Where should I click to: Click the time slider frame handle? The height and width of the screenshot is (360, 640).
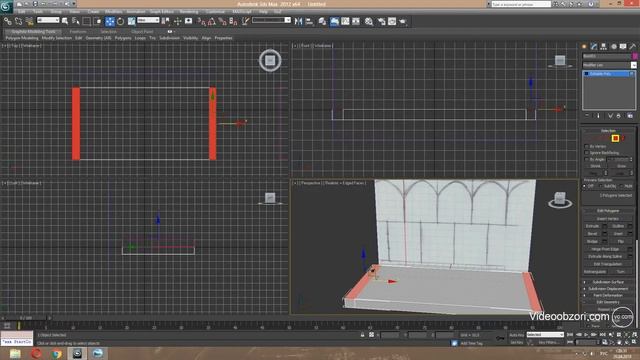[26, 318]
